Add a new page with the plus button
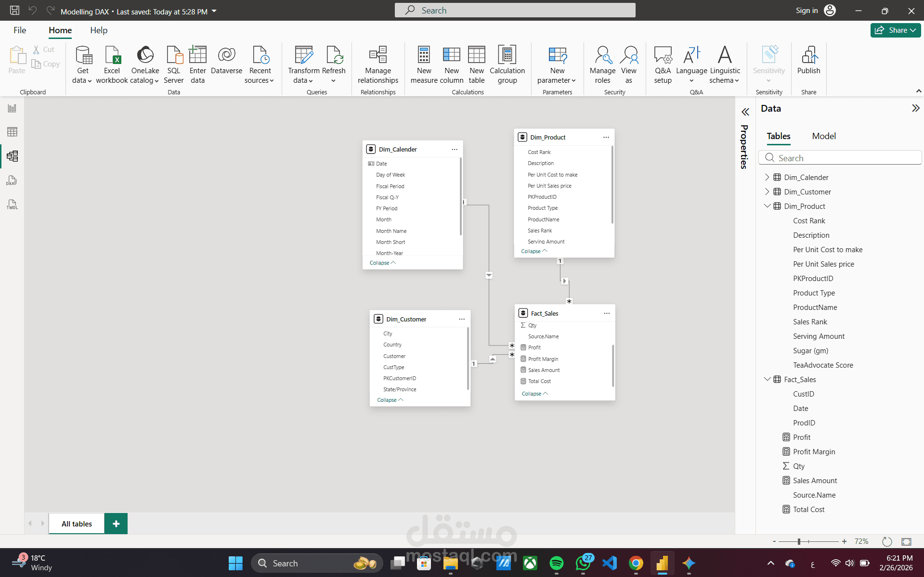The image size is (924, 577). click(115, 523)
